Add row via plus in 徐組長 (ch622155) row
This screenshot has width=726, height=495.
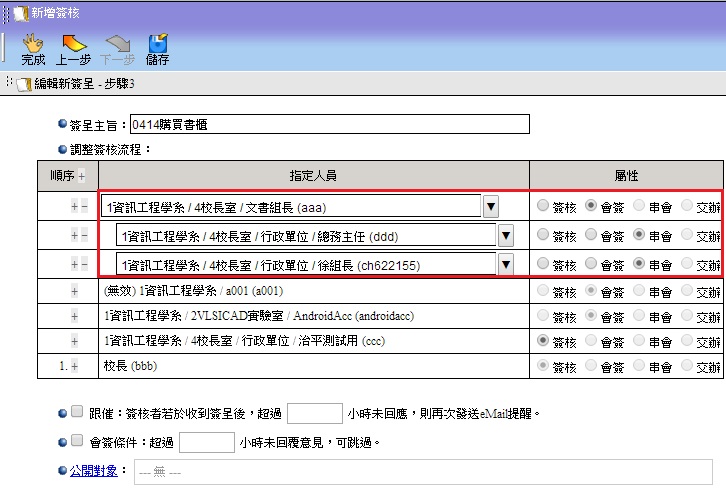click(74, 264)
